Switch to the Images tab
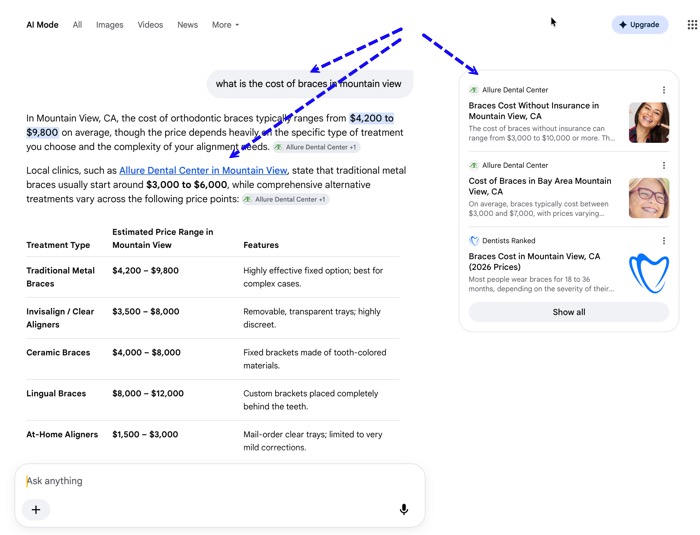 point(109,25)
